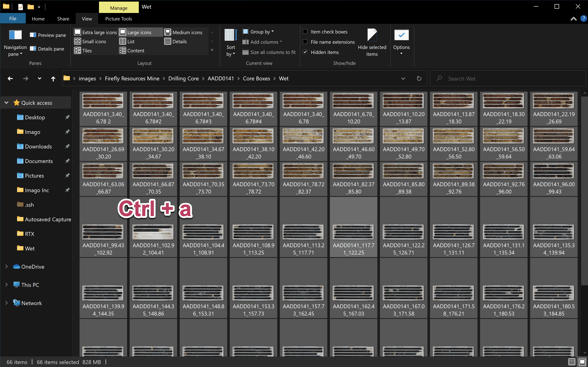Screen dimensions: 588x367
Task: Open address bar history dropdown
Action: (x=403, y=78)
